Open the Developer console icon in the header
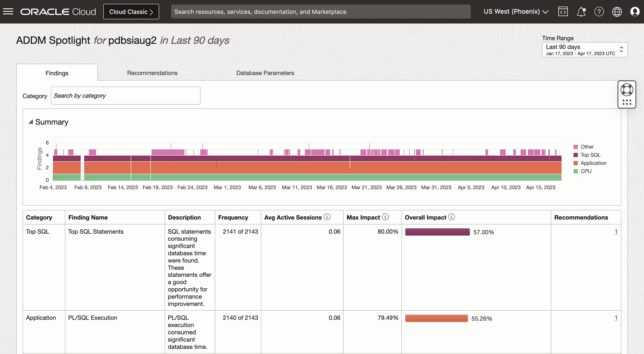This screenshot has height=354, width=644. (x=563, y=11)
